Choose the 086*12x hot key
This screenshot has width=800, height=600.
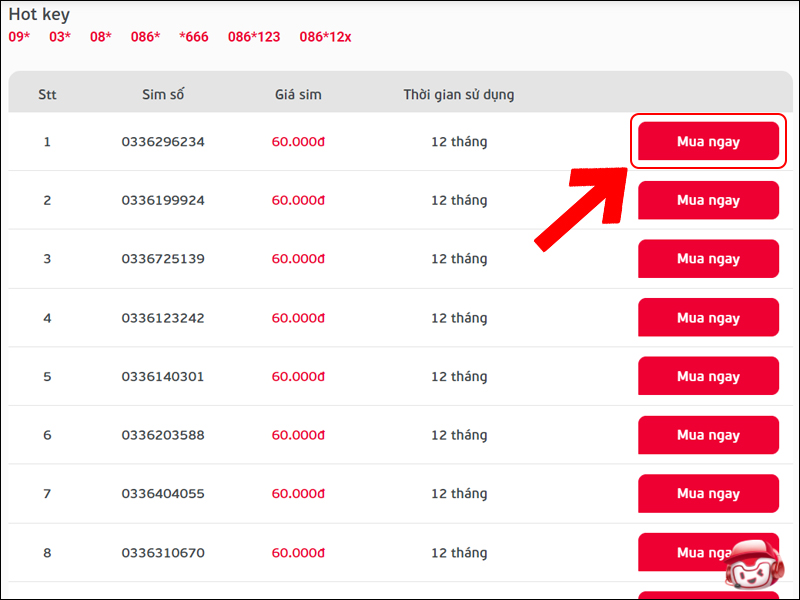(325, 37)
